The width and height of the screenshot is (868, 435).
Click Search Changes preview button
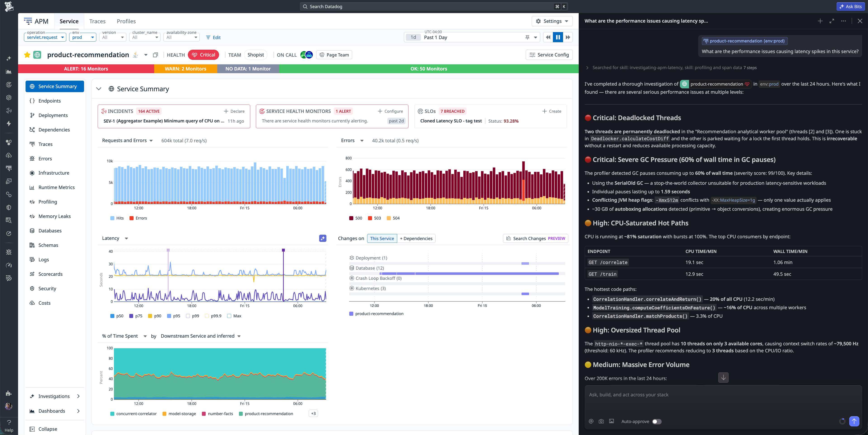535,238
